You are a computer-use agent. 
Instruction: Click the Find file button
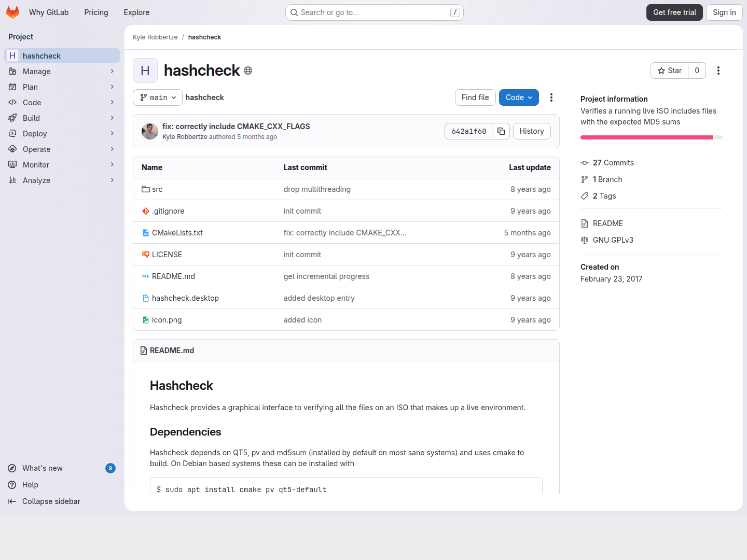pyautogui.click(x=475, y=97)
